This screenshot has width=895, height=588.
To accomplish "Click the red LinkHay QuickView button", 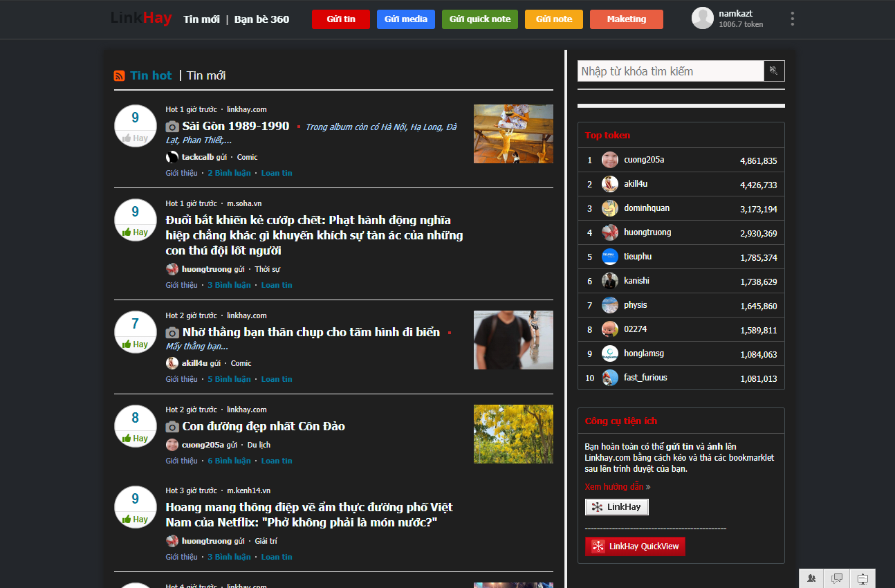I will coord(635,546).
